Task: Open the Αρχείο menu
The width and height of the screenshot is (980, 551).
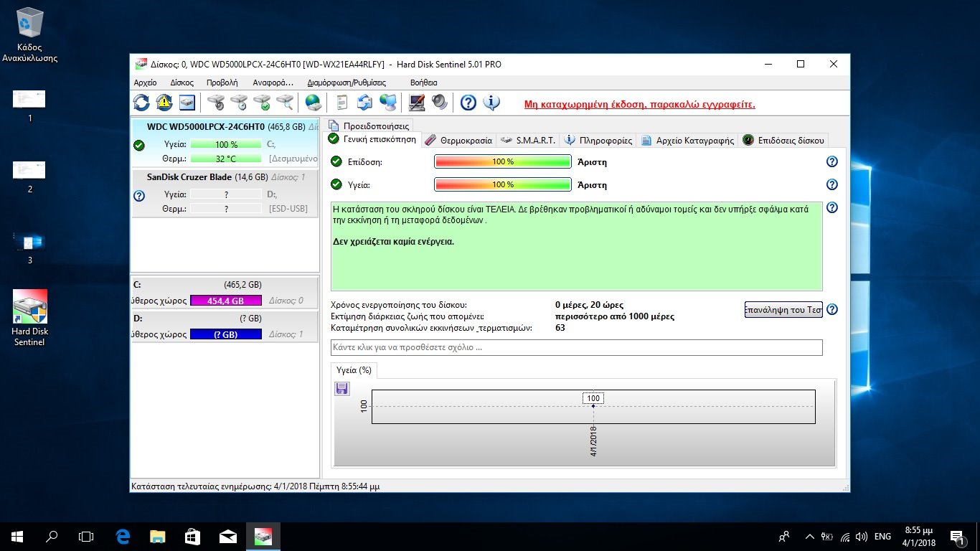Action: [x=145, y=83]
